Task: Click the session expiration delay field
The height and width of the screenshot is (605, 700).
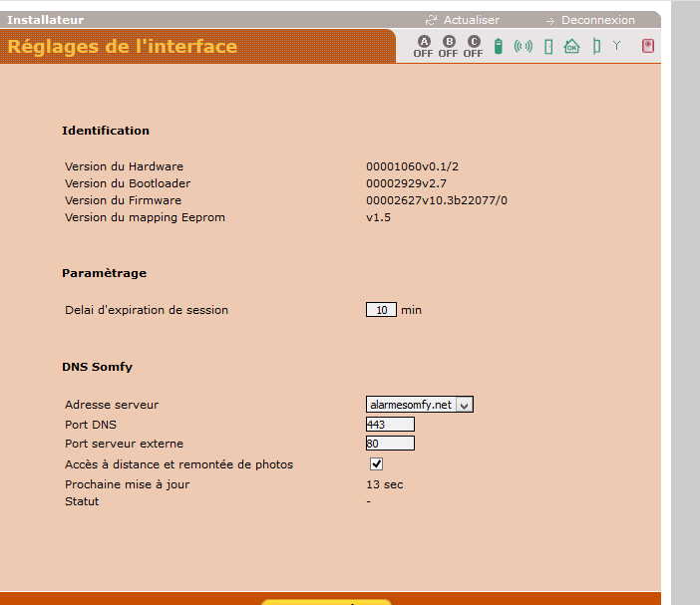Action: pyautogui.click(x=381, y=310)
